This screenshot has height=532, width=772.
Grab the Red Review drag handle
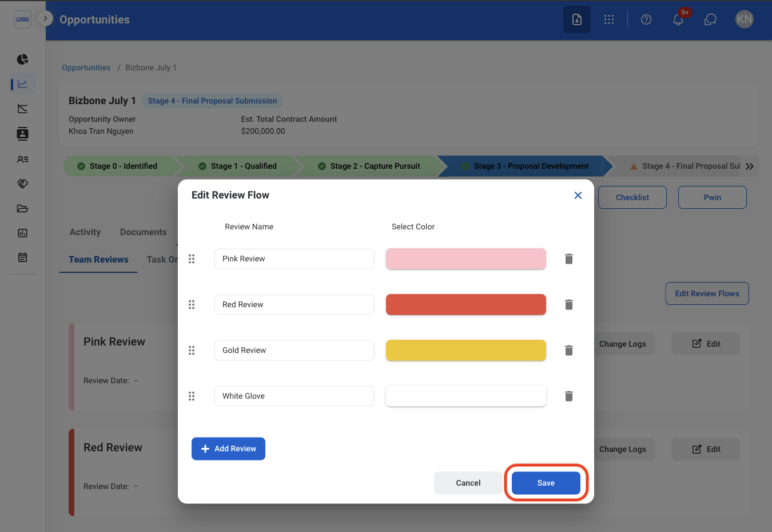click(192, 304)
